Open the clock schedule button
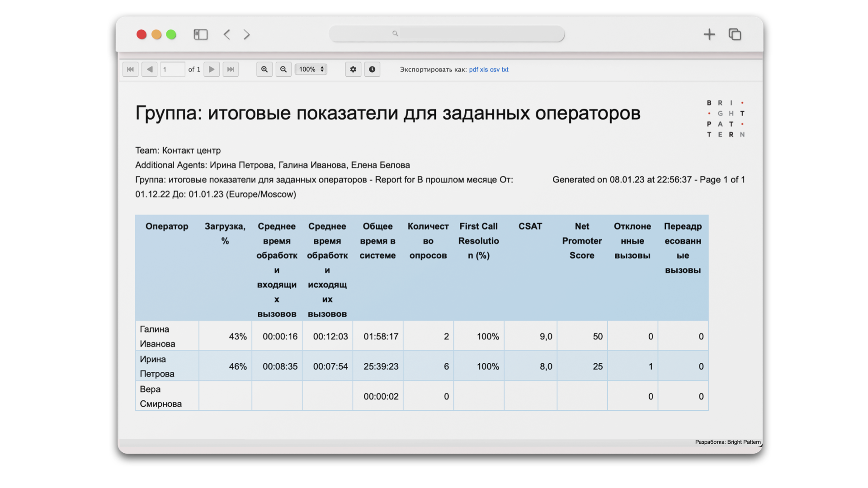The width and height of the screenshot is (868, 488). 372,69
